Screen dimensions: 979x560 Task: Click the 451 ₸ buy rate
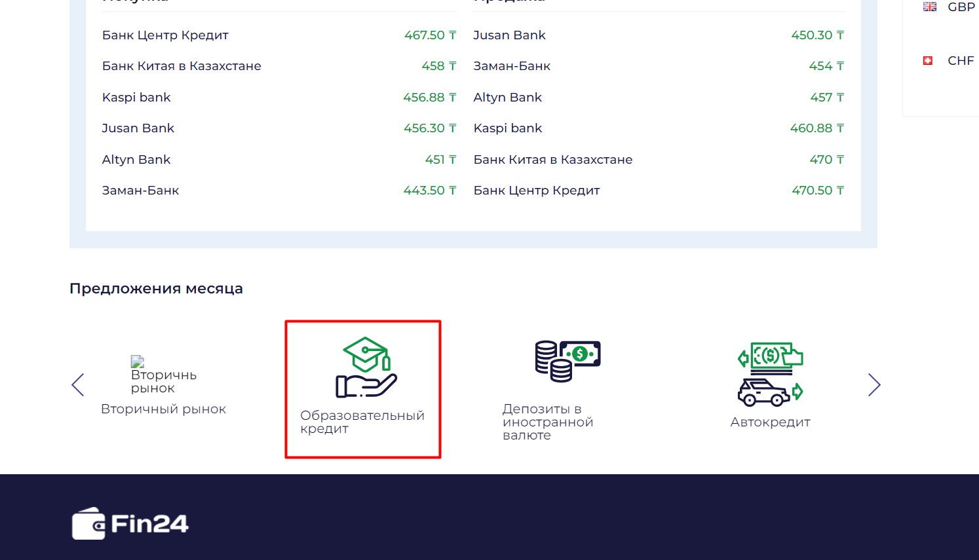(441, 160)
